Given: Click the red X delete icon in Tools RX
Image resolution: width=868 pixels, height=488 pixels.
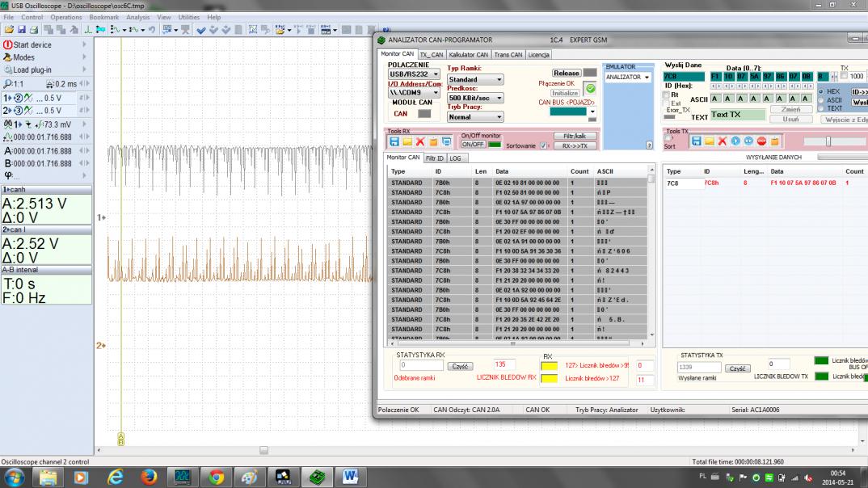Looking at the screenshot, I should [x=420, y=141].
